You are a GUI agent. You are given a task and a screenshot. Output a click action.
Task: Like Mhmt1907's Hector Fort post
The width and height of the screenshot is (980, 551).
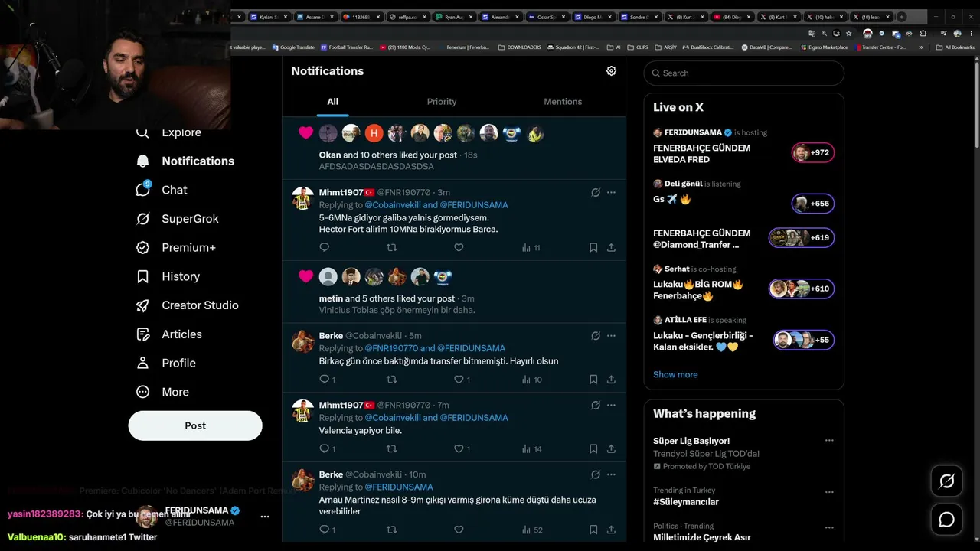point(459,247)
